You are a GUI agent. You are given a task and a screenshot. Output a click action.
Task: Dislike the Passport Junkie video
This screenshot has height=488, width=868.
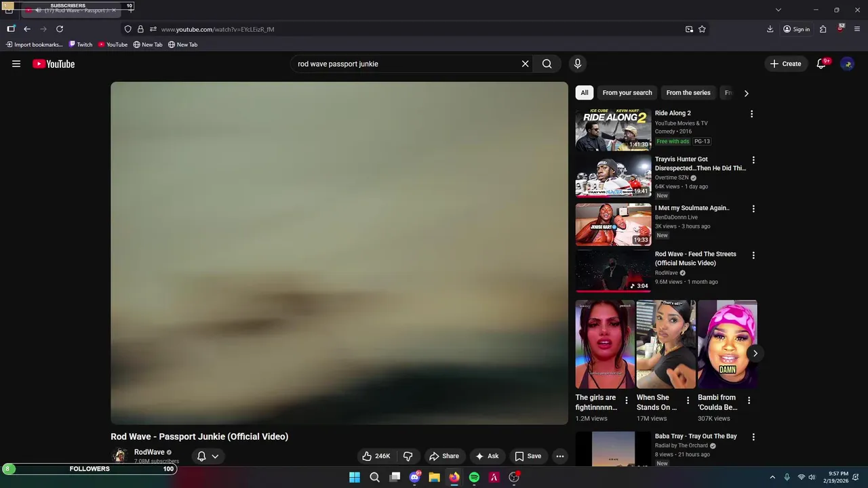pyautogui.click(x=408, y=456)
